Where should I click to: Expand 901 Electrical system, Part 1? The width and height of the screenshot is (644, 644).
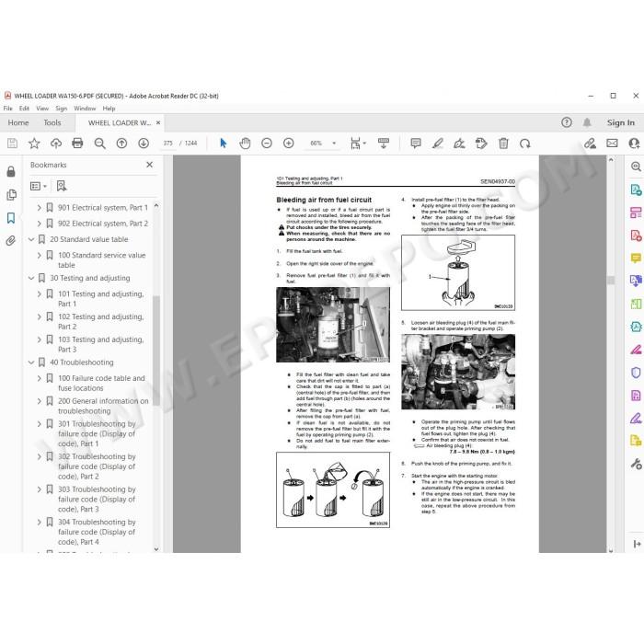coord(39,208)
